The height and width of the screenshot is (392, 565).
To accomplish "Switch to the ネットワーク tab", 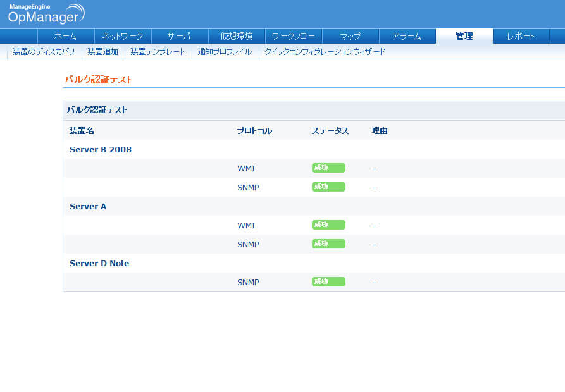I will pyautogui.click(x=123, y=36).
